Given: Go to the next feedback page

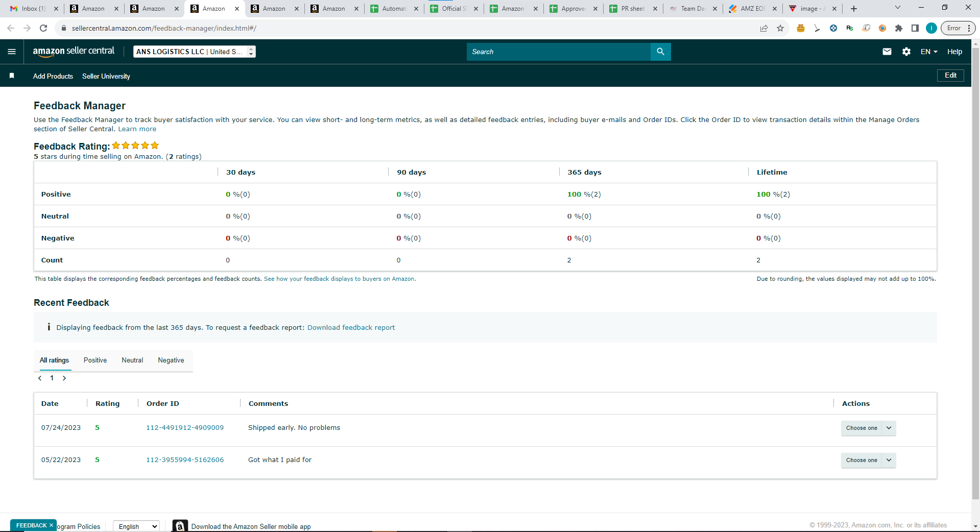Looking at the screenshot, I should 64,378.
